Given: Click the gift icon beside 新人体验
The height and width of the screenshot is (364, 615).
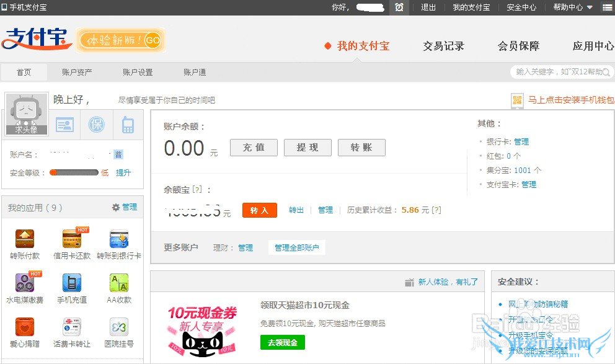Looking at the screenshot, I should (x=409, y=282).
